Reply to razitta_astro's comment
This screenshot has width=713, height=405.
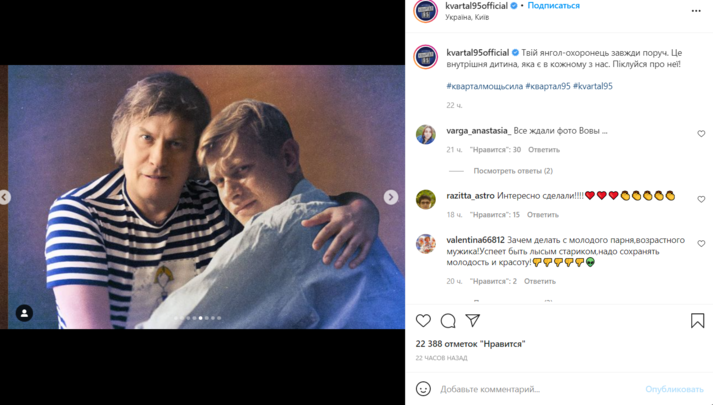[x=543, y=215]
